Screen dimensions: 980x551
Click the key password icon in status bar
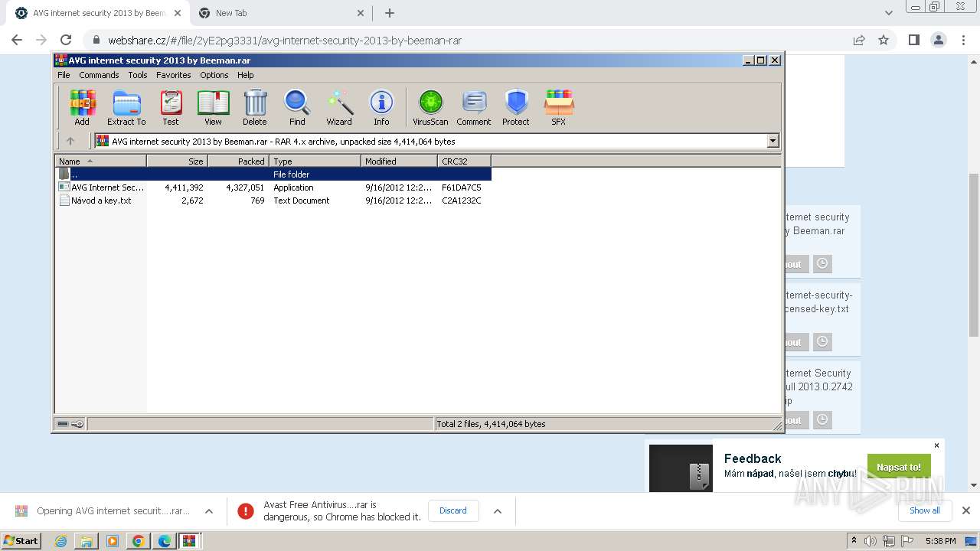click(x=77, y=424)
